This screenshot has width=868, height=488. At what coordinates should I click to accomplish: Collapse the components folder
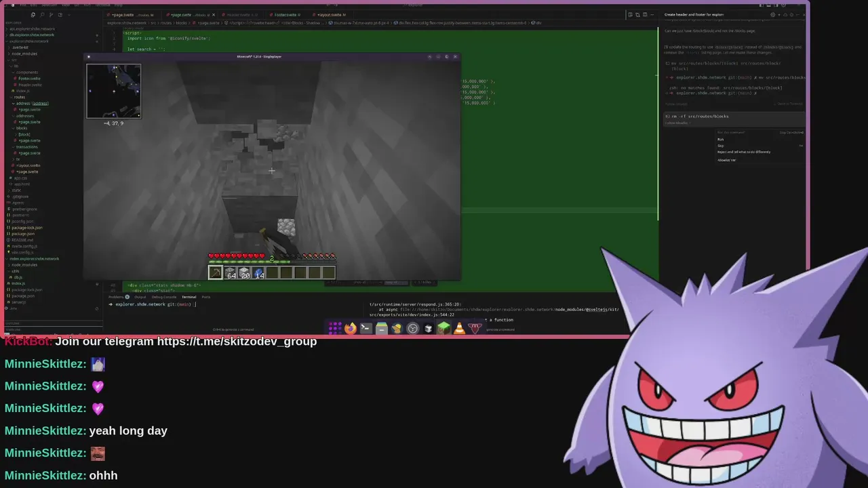(x=27, y=72)
